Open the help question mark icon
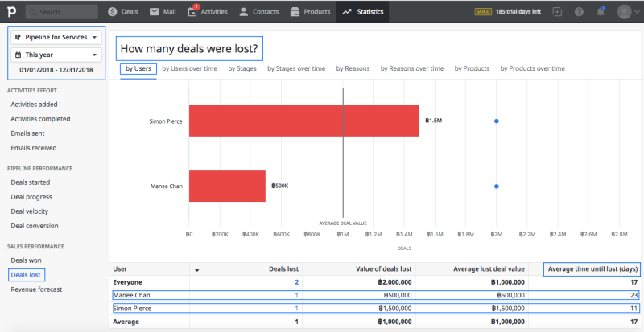The width and height of the screenshot is (644, 332). 579,12
